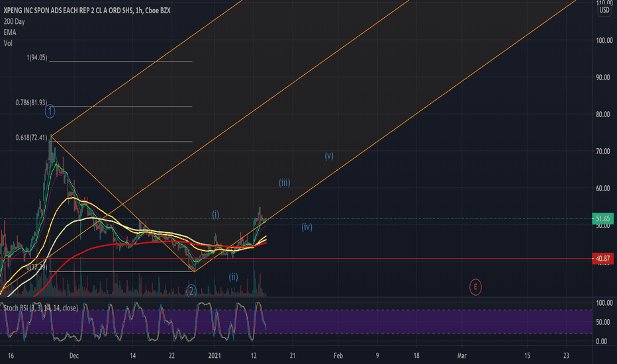Select the (v) wave label
The width and height of the screenshot is (617, 364).
[x=329, y=156]
